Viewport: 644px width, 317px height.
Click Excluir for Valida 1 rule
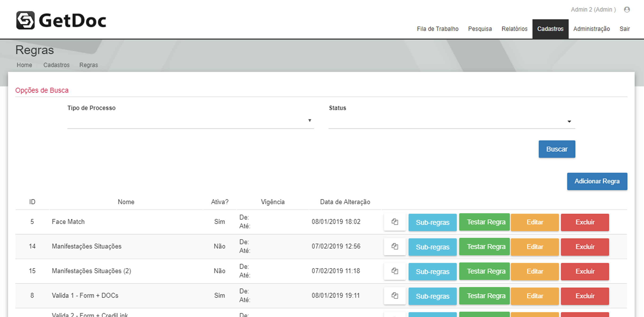coord(585,296)
